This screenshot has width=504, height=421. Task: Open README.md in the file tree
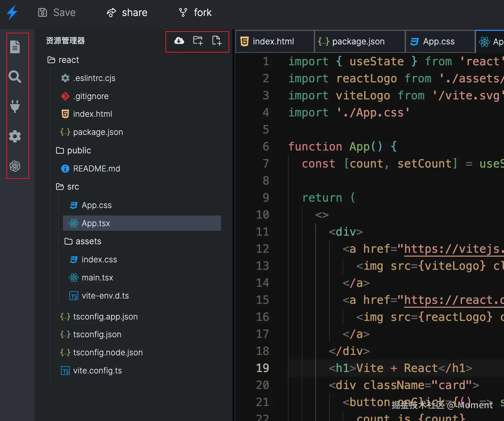tap(90, 169)
